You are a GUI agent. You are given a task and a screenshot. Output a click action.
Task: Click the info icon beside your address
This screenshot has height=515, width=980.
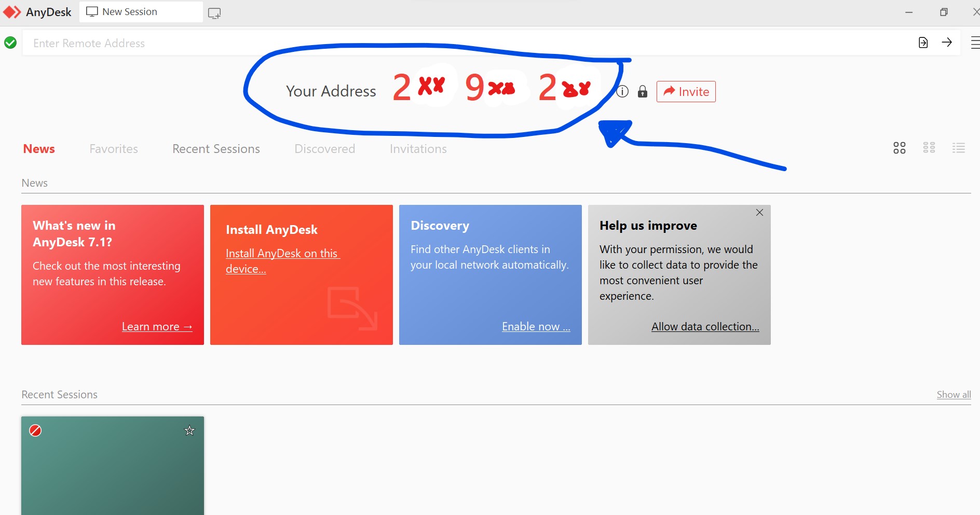pos(622,92)
